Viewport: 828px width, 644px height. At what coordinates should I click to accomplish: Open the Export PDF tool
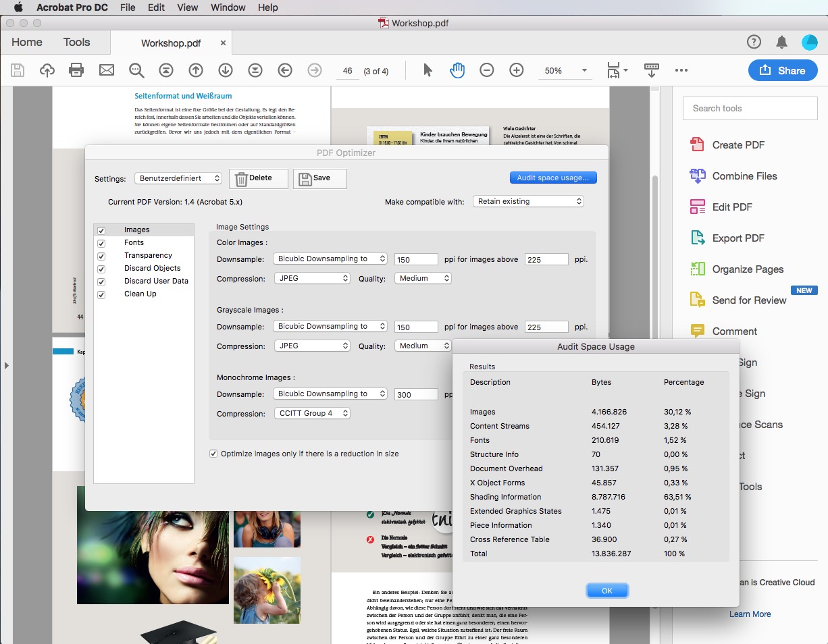[x=727, y=238]
